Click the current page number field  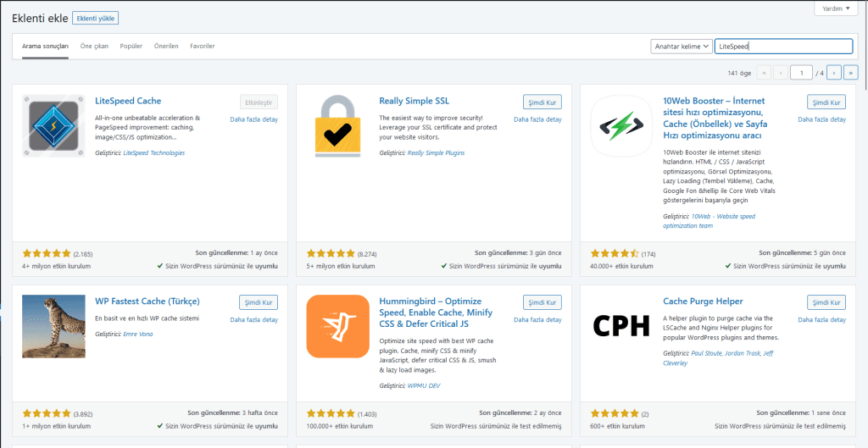[802, 73]
